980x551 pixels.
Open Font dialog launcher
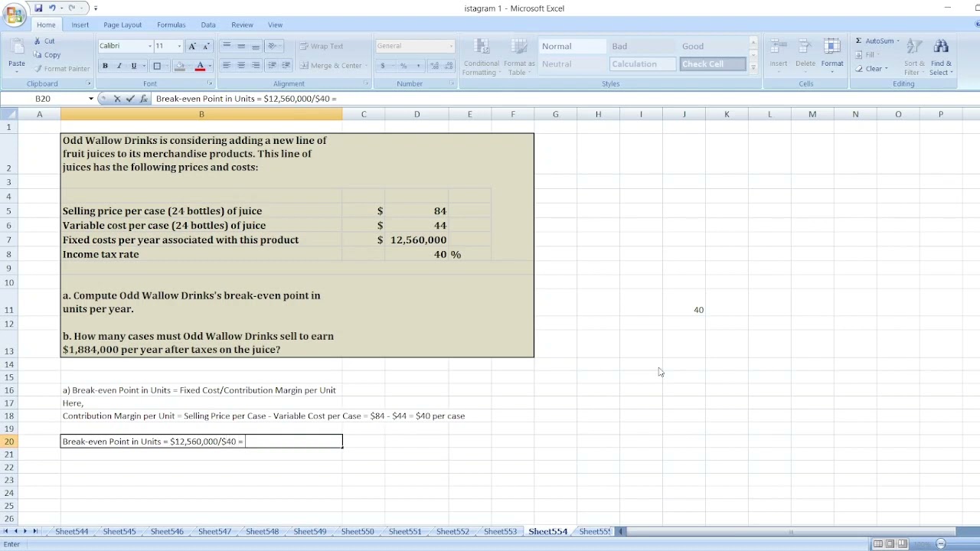pos(210,83)
